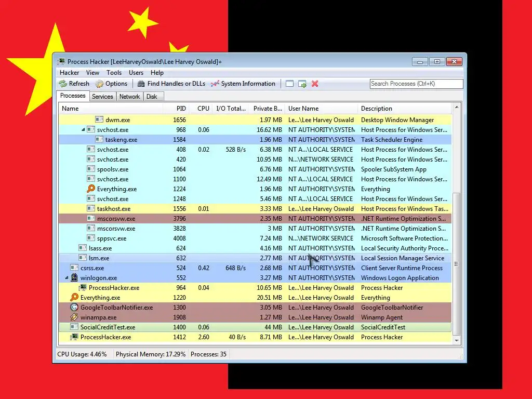
Task: Click the Spooler SubSystem App description
Action: [x=394, y=169]
